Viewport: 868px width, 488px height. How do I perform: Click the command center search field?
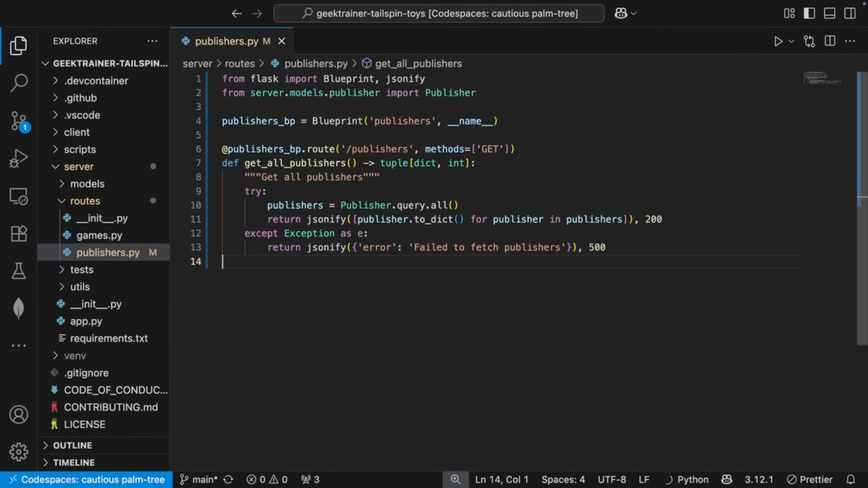[x=439, y=14]
